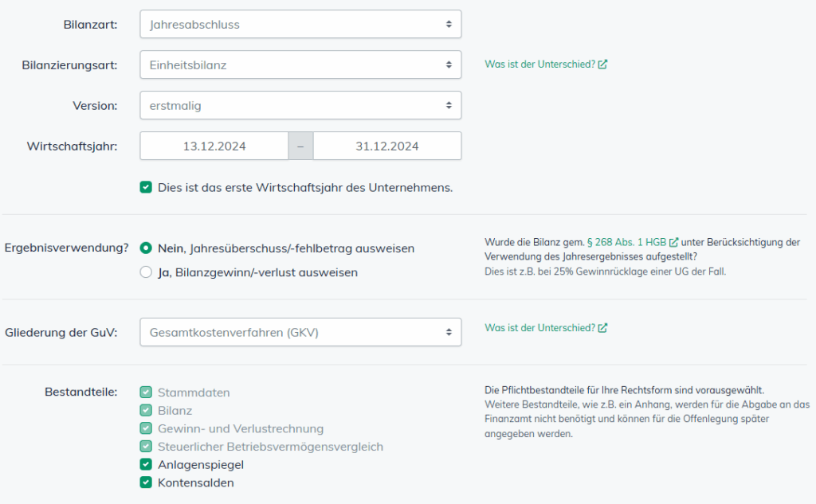This screenshot has width=816, height=504.
Task: Click external-link icon next to Bilanzierungsart help
Action: [602, 64]
